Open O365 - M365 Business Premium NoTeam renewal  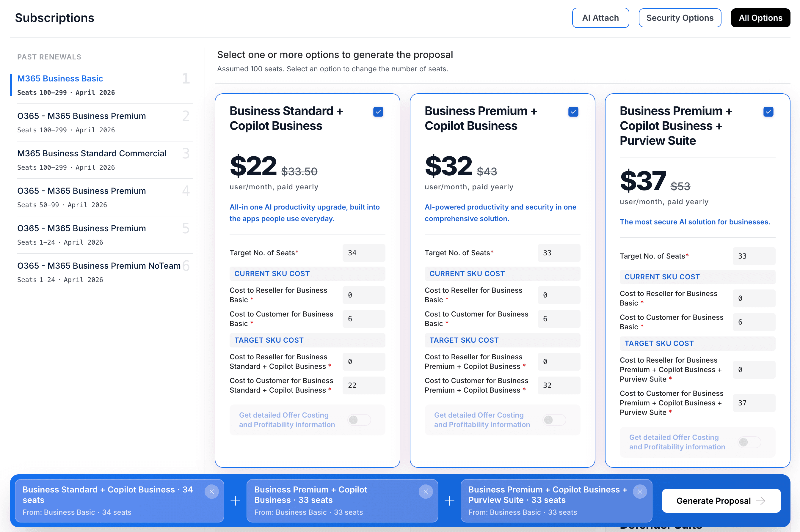[x=105, y=272]
